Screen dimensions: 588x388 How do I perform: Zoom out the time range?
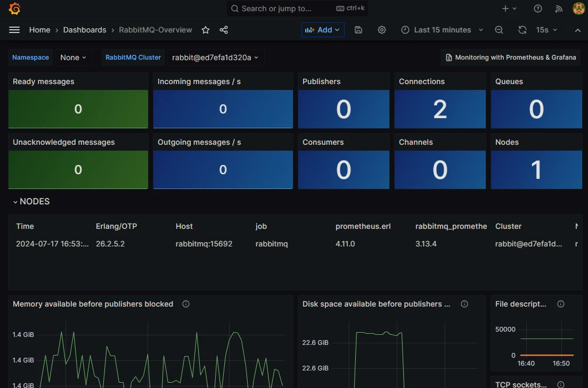[499, 30]
